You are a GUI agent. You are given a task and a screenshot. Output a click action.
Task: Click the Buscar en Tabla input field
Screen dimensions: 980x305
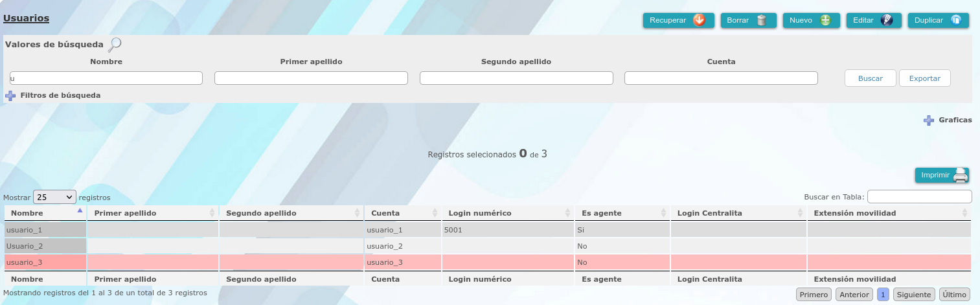pos(920,196)
